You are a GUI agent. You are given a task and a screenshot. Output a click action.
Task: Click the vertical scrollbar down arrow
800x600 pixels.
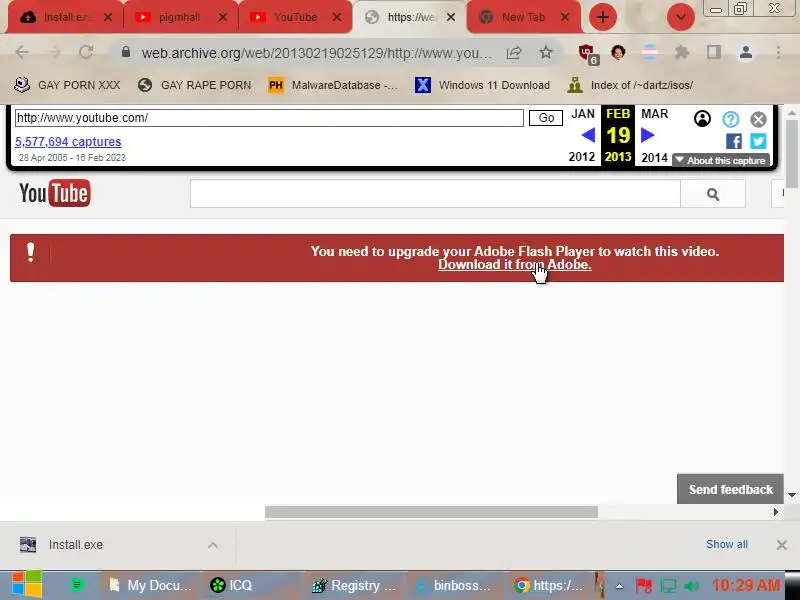[x=791, y=495]
